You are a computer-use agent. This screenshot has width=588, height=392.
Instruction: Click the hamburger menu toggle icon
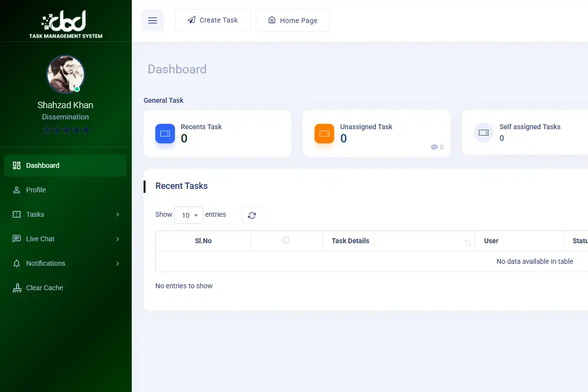[152, 21]
